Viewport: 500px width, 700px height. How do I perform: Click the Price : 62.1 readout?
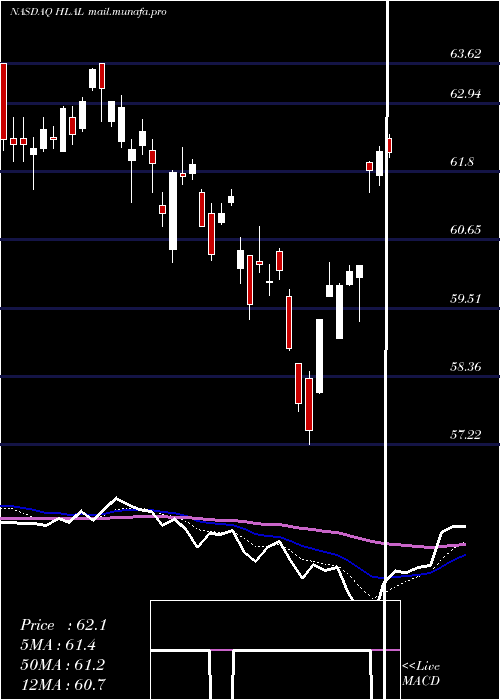[63, 625]
